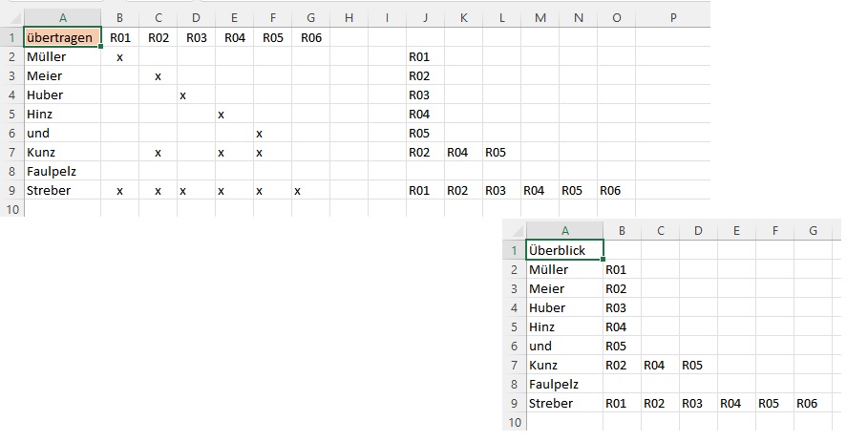The width and height of the screenshot is (868, 442).
Task: Select cell A1 labeled Überblick
Action: click(564, 250)
